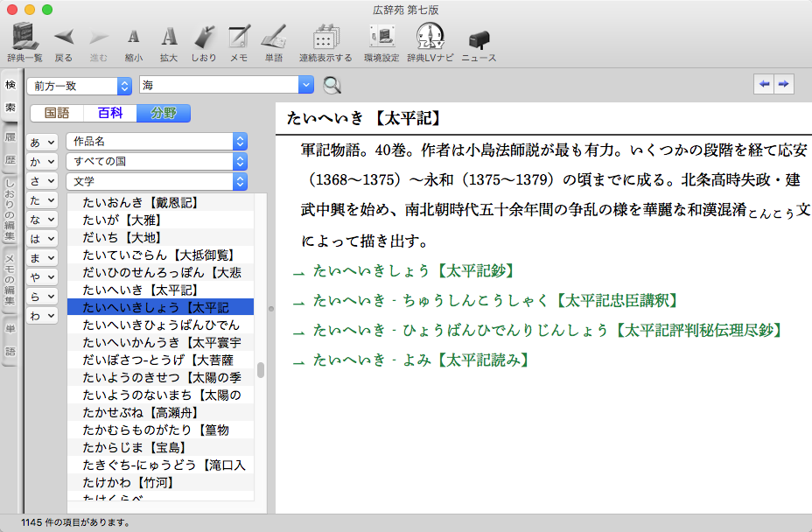Switch to 百科 search mode
Image resolution: width=812 pixels, height=532 pixels.
[110, 113]
